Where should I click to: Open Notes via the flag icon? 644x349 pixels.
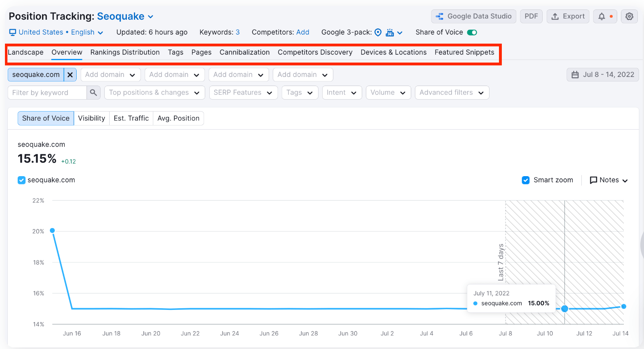(594, 180)
